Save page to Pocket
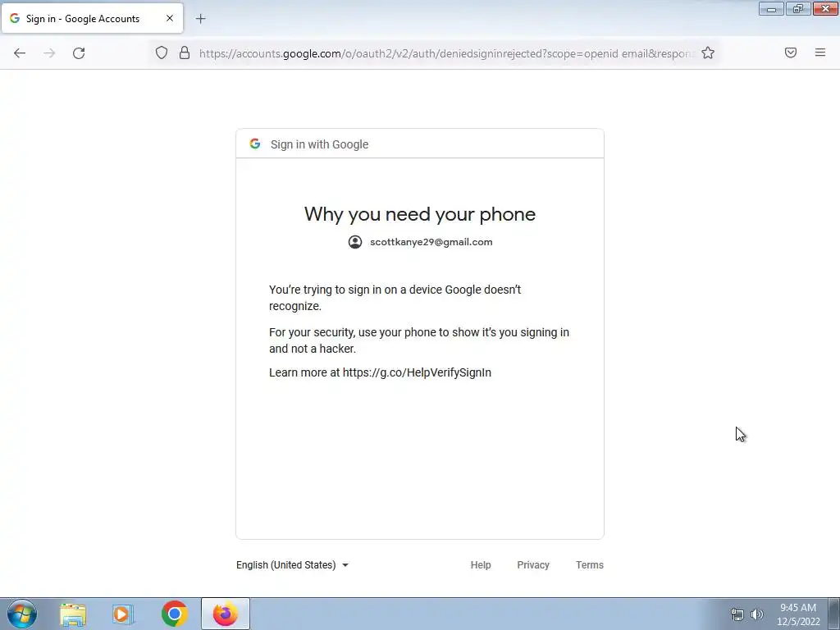840x630 pixels. [x=791, y=52]
